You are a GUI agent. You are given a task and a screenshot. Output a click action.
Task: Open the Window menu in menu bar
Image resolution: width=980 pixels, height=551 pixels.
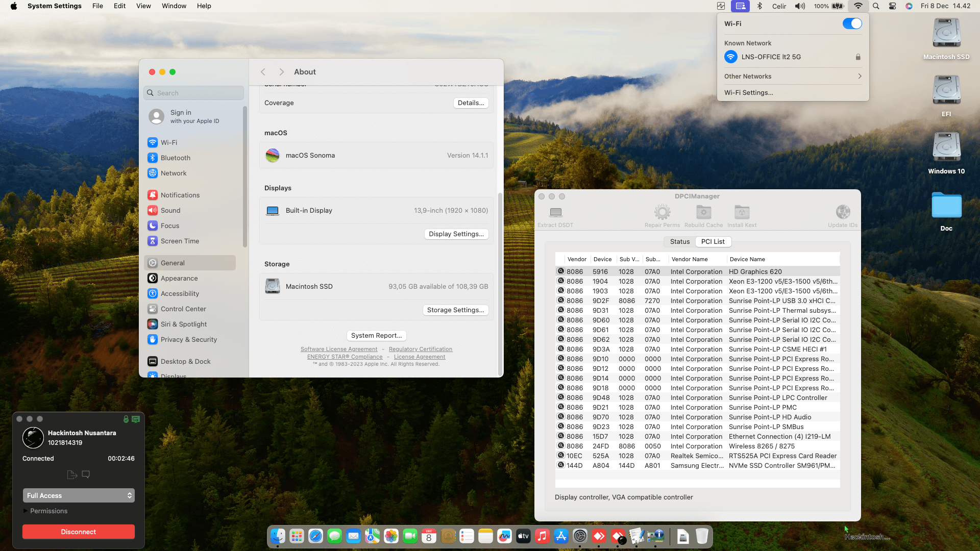click(174, 6)
